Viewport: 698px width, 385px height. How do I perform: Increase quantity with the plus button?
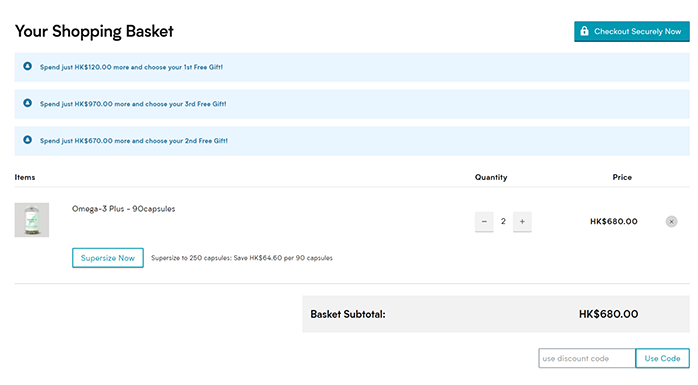[522, 222]
